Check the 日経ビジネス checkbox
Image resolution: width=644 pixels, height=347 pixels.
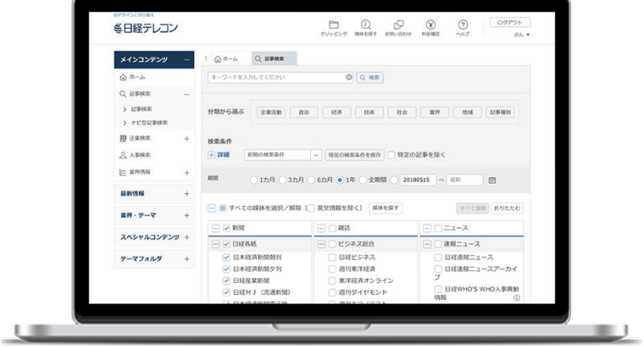click(332, 257)
